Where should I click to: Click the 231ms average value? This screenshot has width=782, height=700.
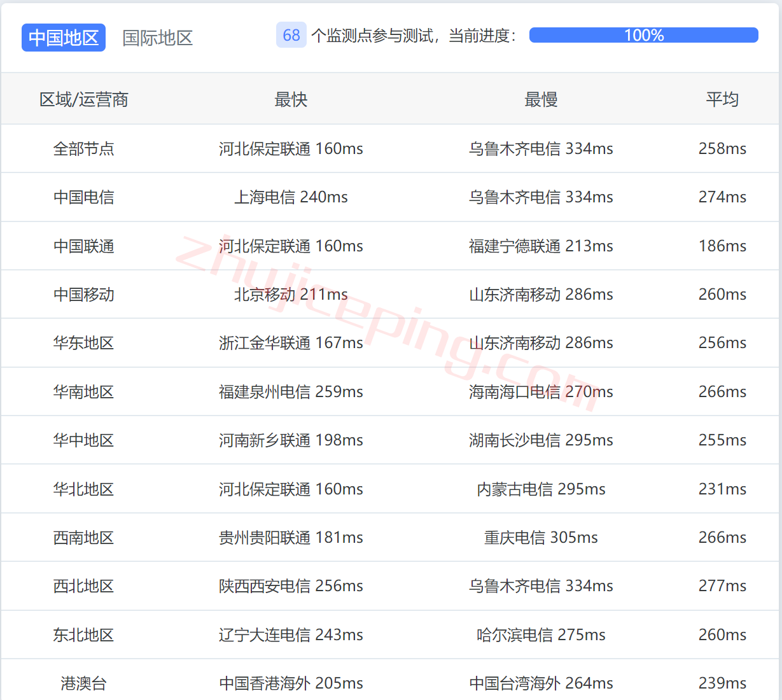point(722,489)
